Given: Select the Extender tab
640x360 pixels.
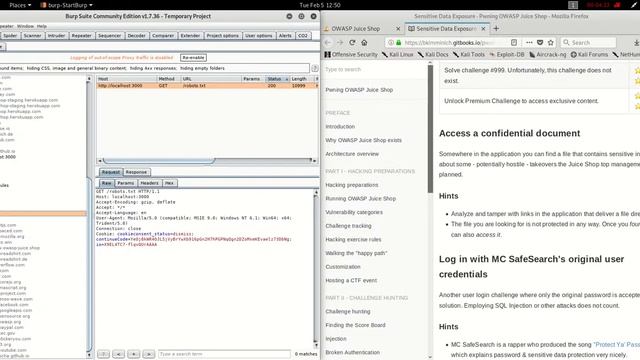Looking at the screenshot, I should pos(190,36).
